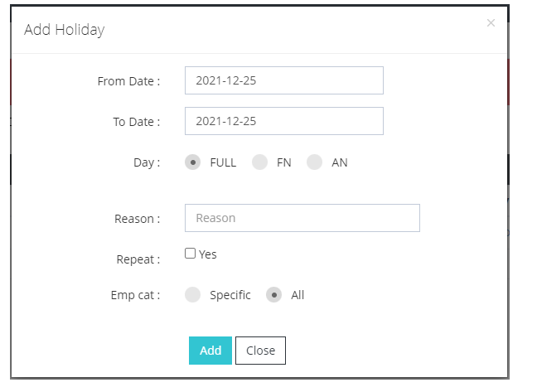Viewport: 537px width, 392px height.
Task: Close the Add Holiday dialog with X
Action: [x=491, y=23]
